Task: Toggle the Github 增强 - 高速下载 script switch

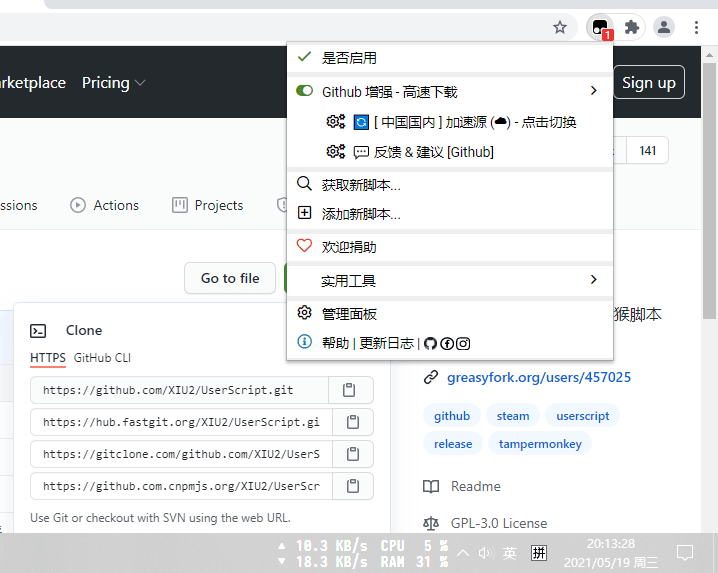Action: pos(305,91)
